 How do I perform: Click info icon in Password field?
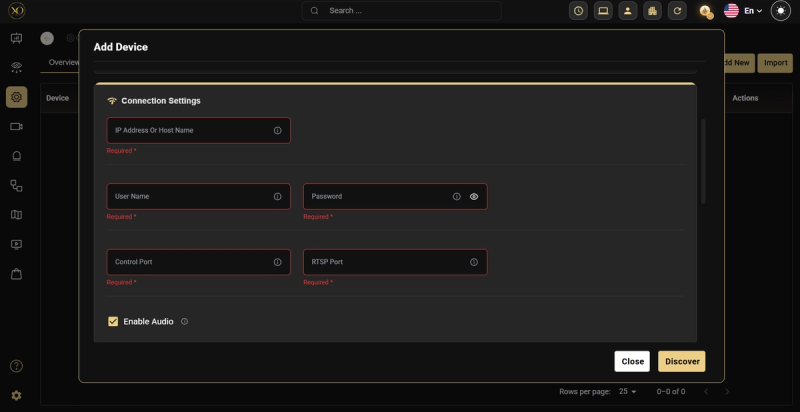tap(457, 196)
